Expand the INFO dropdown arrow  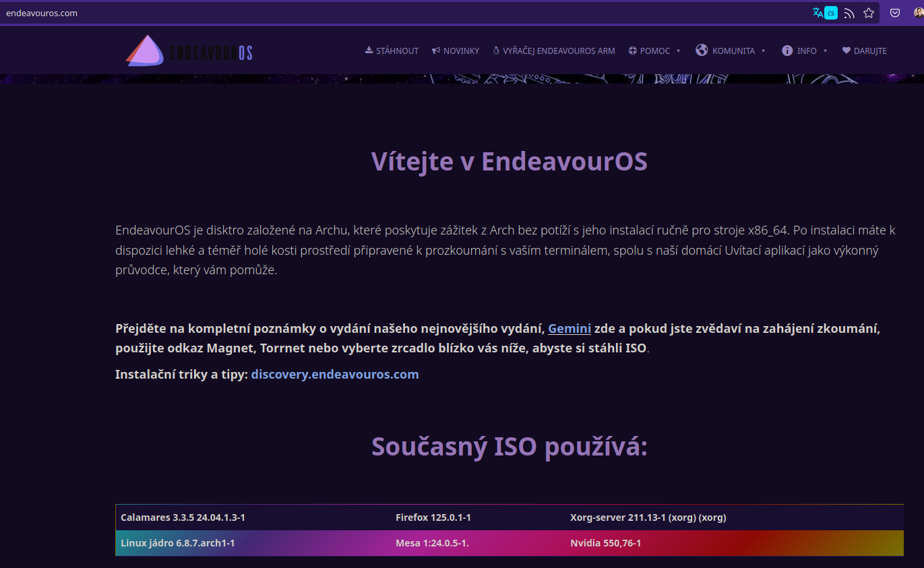[x=825, y=51]
